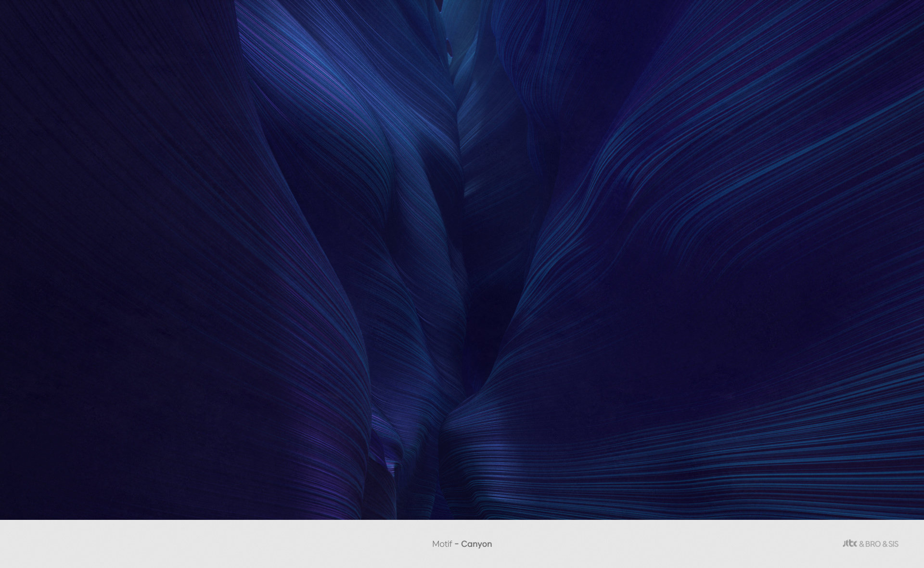Click the '& BRO & SIS' text
Screen dimensions: 924x568
(879, 544)
